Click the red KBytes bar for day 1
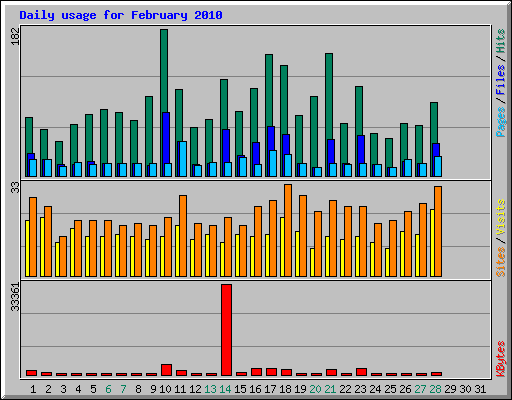Screen dimensions: 512x400 [31, 373]
